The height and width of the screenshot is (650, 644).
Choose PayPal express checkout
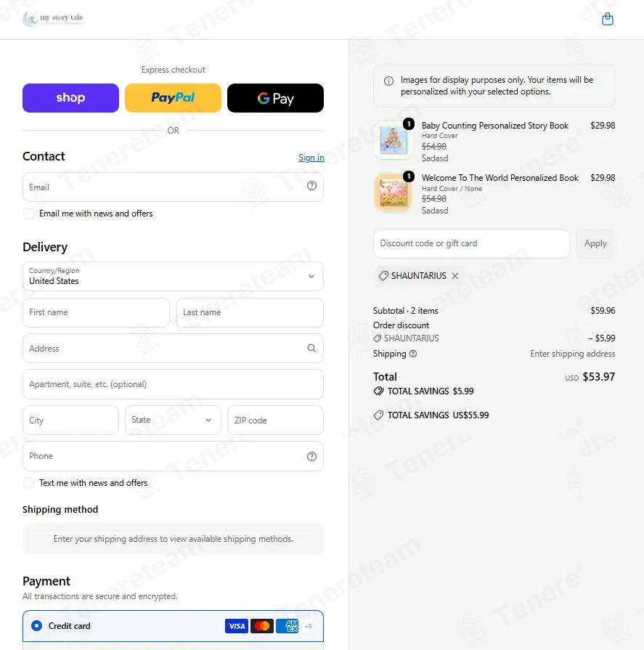tap(174, 98)
